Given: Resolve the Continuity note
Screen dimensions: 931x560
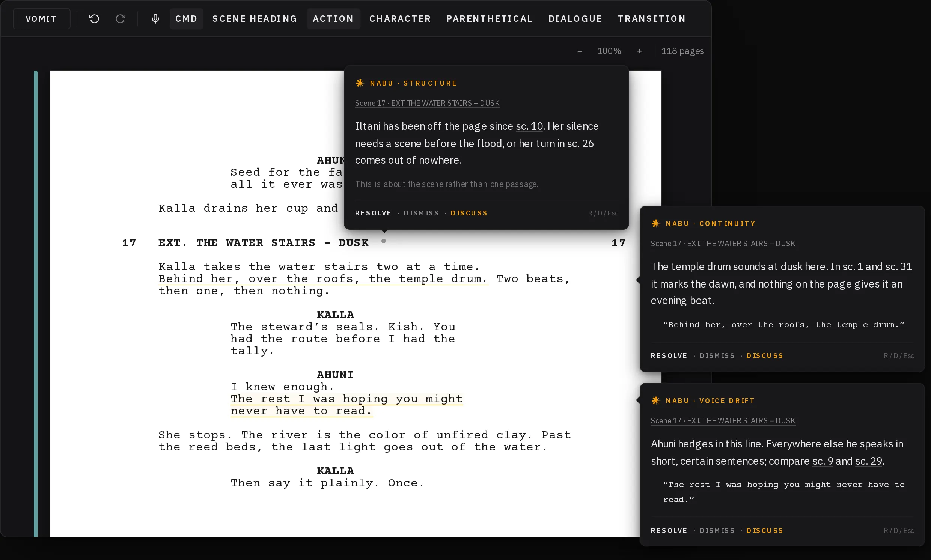Looking at the screenshot, I should coord(669,356).
